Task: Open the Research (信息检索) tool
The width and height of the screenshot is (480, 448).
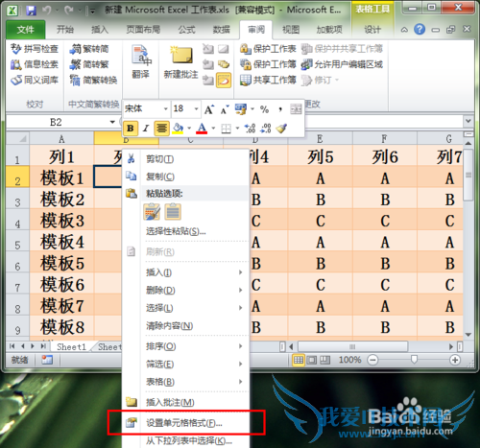Action: (x=35, y=64)
